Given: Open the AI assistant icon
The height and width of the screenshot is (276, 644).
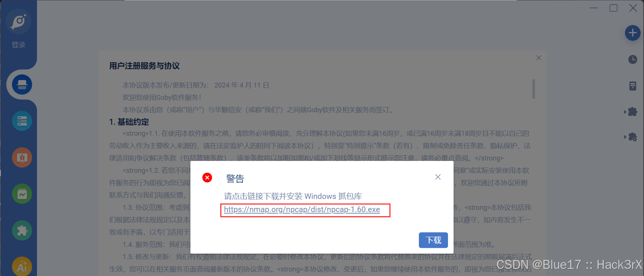Looking at the screenshot, I should [x=22, y=266].
